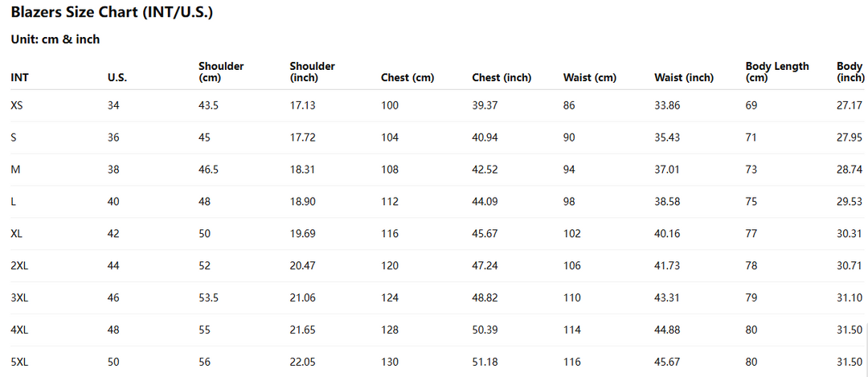868x377 pixels.
Task: Click the Shoulder (cm) column header
Action: click(x=222, y=72)
